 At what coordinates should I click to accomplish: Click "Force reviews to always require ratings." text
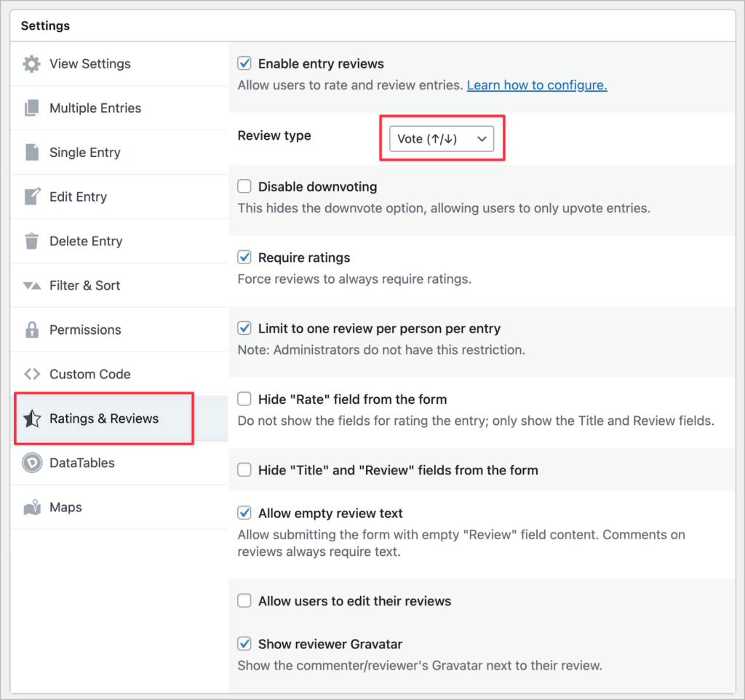click(354, 279)
